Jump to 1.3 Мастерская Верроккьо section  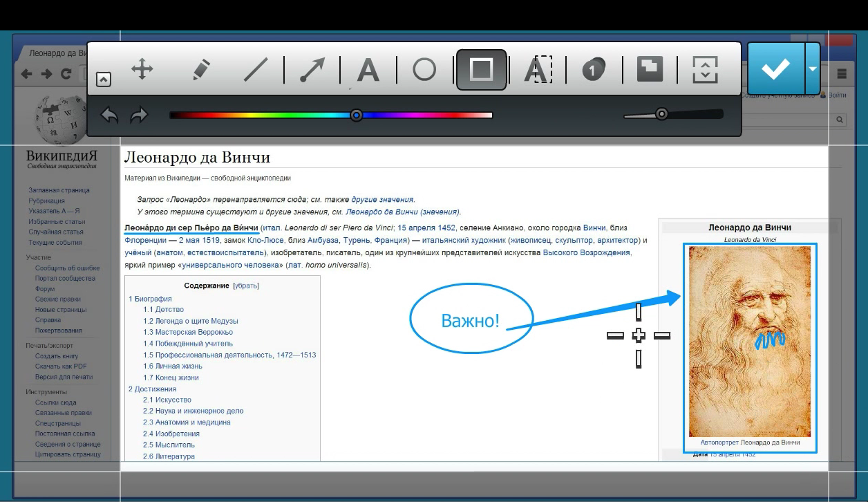click(187, 332)
